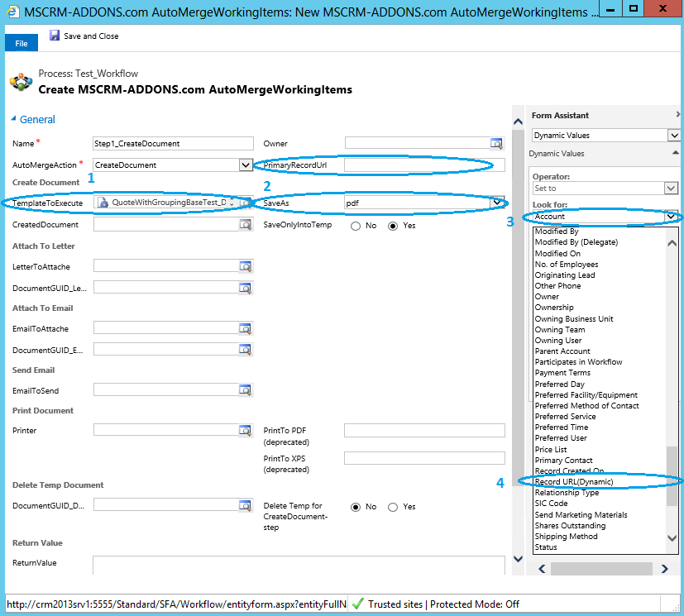Click the Form Assistant horizontal scrollbar track

click(601, 569)
